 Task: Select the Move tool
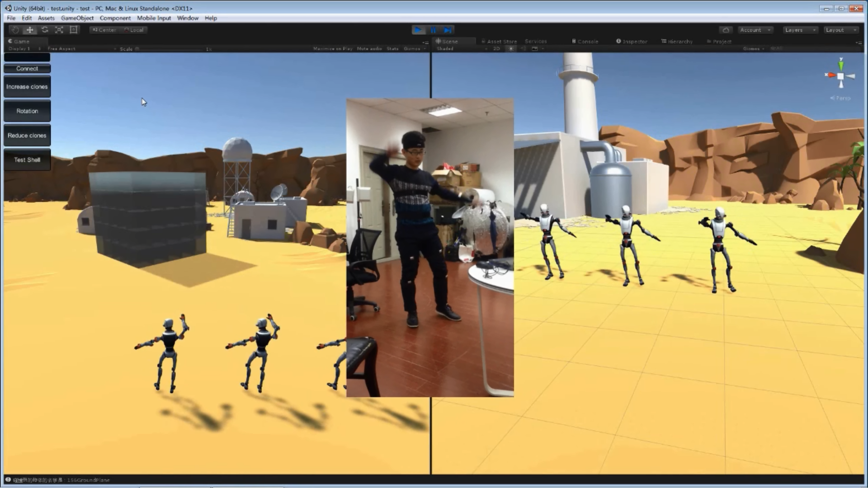30,30
